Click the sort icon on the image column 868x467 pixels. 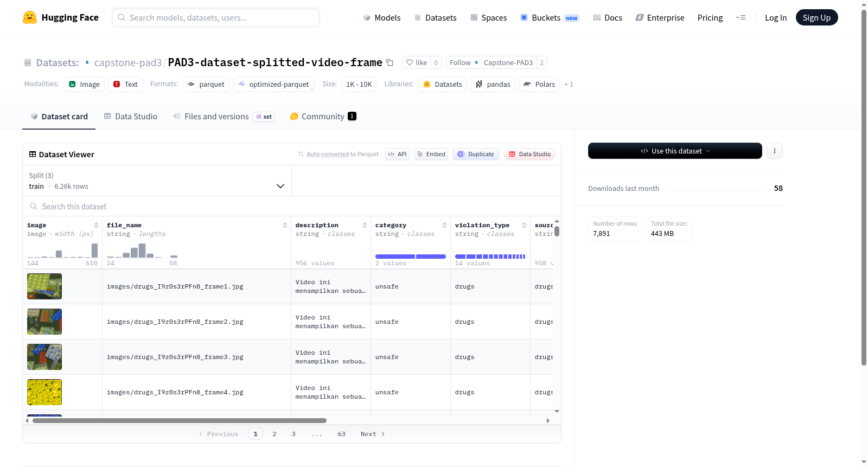(x=96, y=225)
